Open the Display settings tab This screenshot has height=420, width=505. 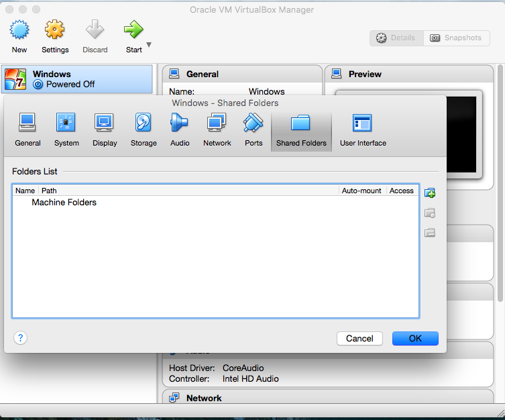click(105, 129)
